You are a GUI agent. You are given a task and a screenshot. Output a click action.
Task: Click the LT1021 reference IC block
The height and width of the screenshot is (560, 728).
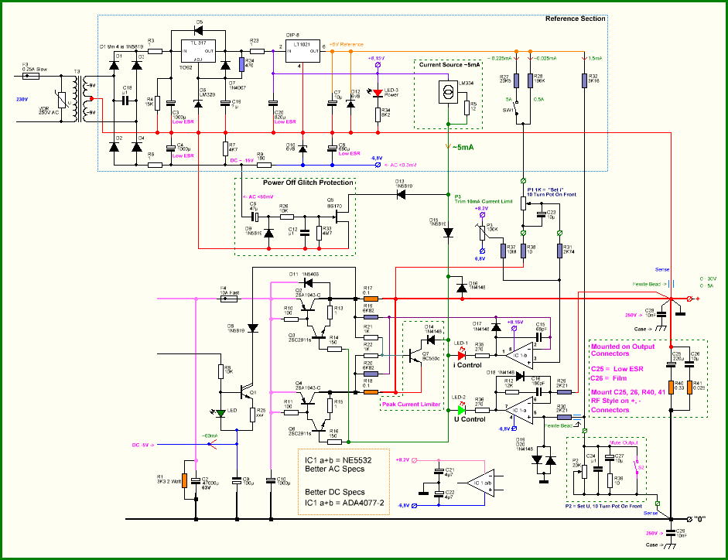(x=302, y=51)
